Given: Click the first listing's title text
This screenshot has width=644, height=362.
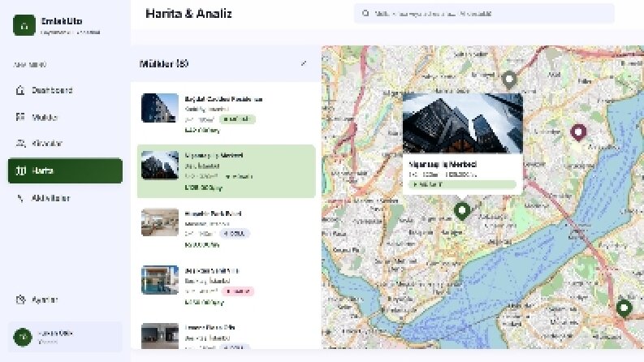Looking at the screenshot, I should pos(223,99).
